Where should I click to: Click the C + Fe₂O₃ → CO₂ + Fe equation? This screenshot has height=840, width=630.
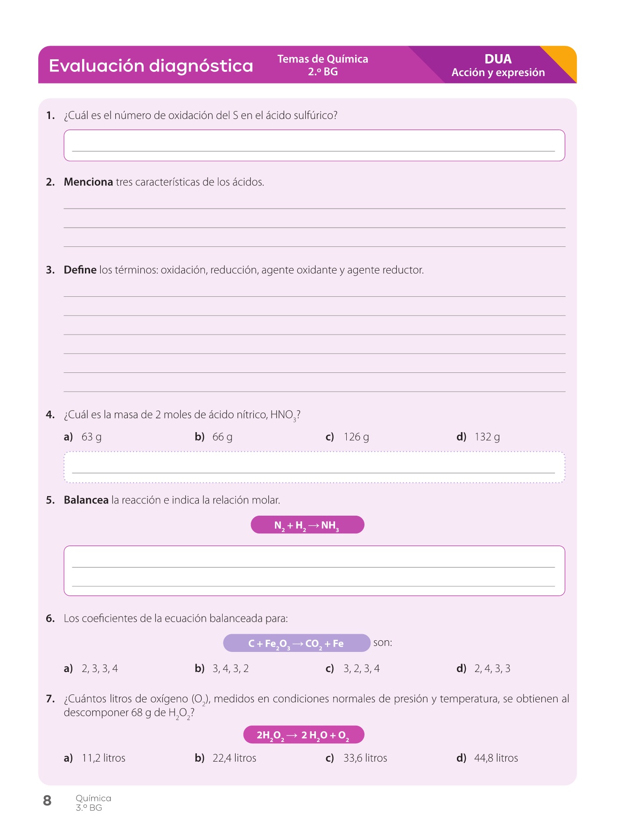click(296, 643)
